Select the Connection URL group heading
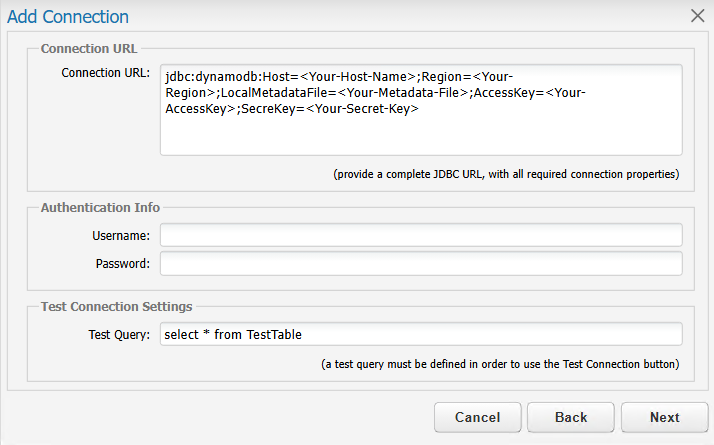Image resolution: width=714 pixels, height=445 pixels. pos(89,49)
